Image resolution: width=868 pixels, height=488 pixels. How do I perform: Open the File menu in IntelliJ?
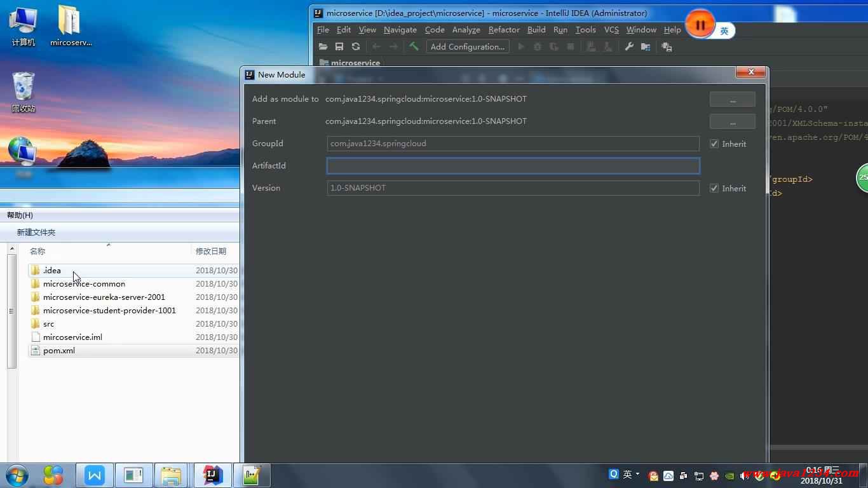323,30
